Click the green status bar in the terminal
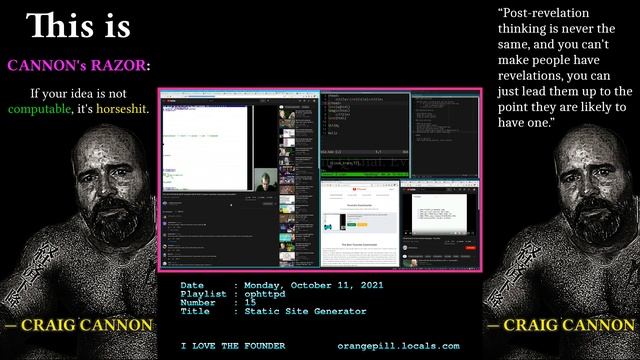640x360 pixels. tap(364, 174)
